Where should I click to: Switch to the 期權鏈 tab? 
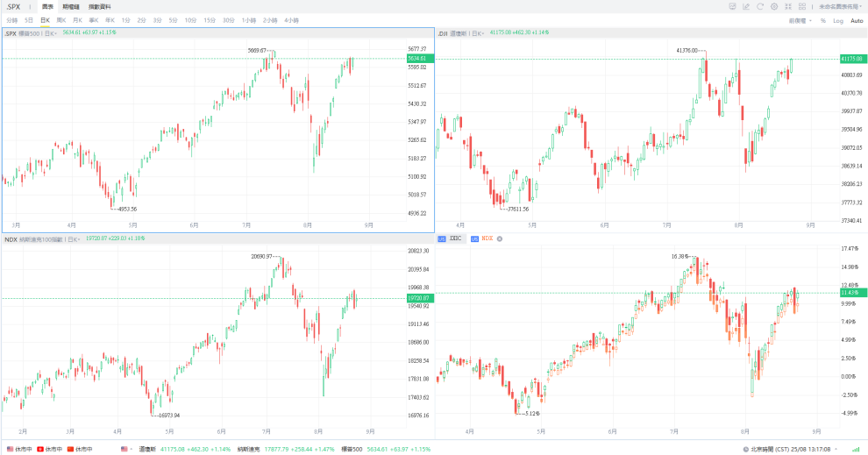click(x=71, y=7)
